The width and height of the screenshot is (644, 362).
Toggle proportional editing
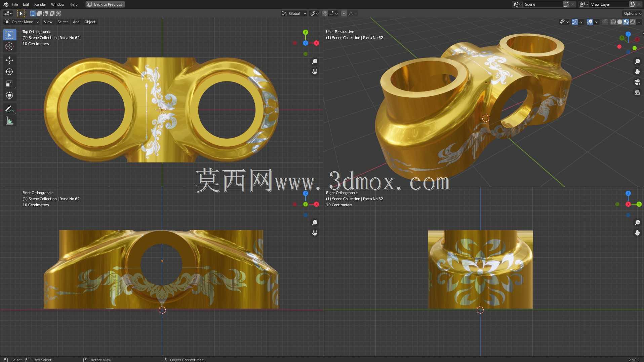point(344,13)
